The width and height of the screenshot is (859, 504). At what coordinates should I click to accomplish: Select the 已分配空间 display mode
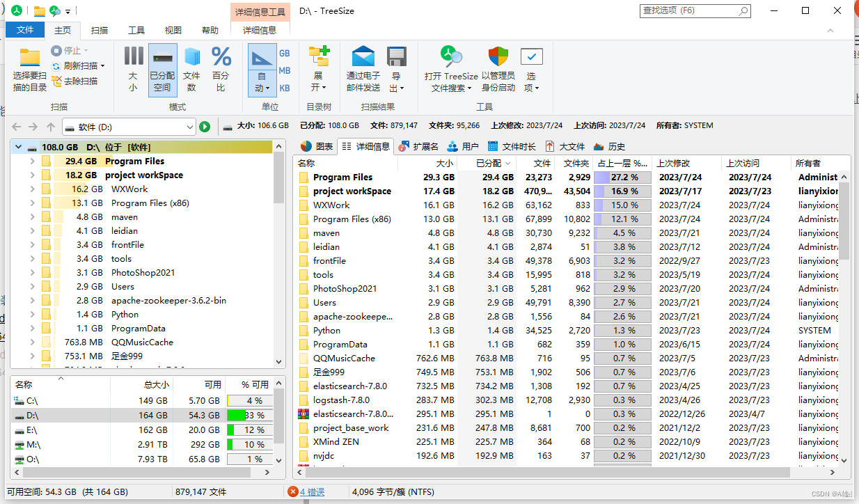tap(162, 68)
